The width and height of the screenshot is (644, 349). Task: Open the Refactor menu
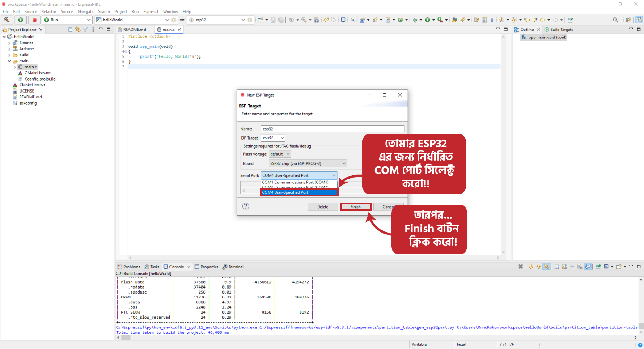49,11
